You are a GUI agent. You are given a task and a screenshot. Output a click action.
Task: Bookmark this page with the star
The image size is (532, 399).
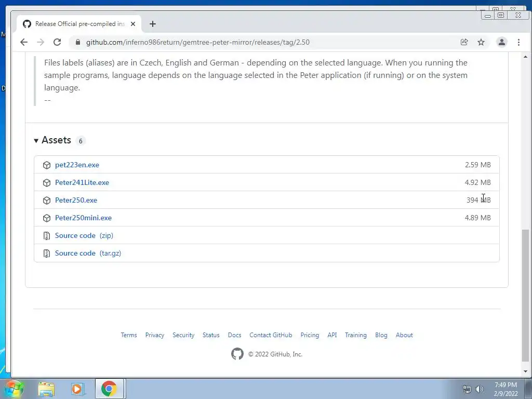481,42
